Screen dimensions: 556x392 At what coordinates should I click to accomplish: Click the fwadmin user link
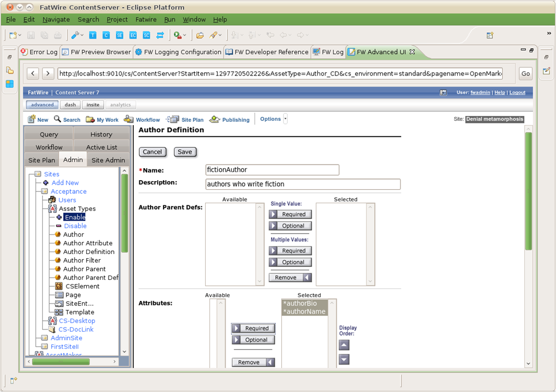tap(480, 92)
